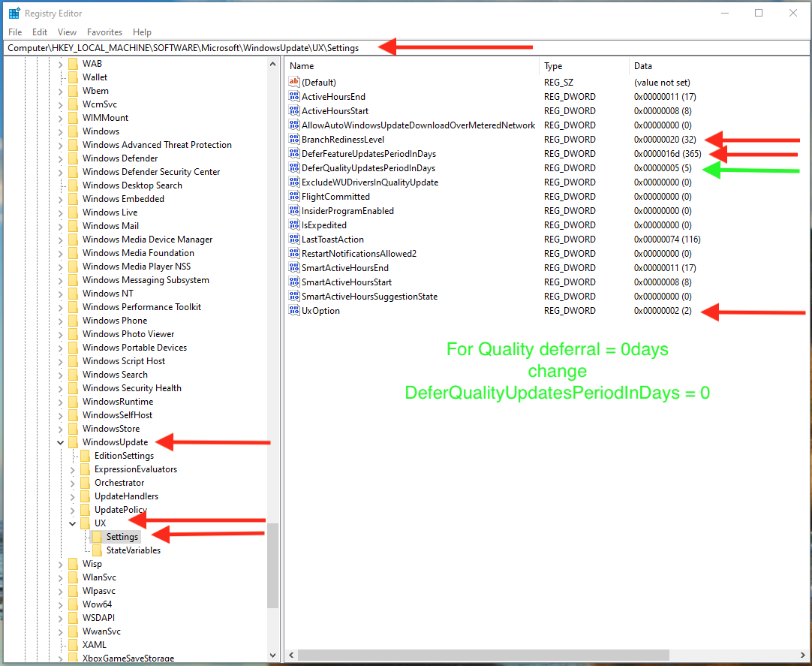The width and height of the screenshot is (812, 666).
Task: Click the DWORD icon beside ActiveHoursEnd
Action: [x=294, y=97]
